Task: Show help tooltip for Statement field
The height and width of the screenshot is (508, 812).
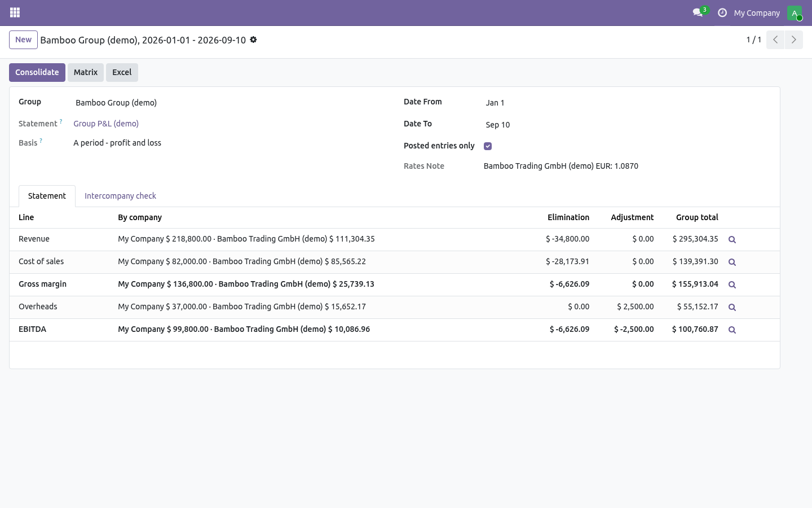Action: (61, 121)
